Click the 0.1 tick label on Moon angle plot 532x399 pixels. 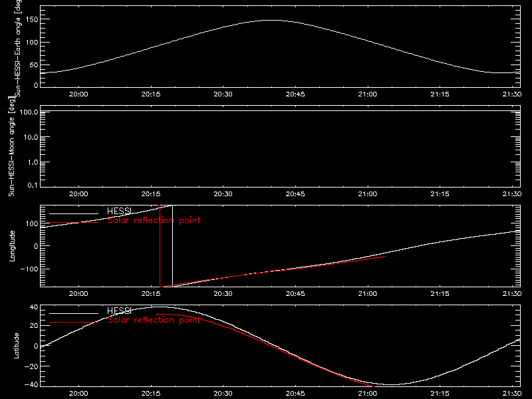pos(33,185)
